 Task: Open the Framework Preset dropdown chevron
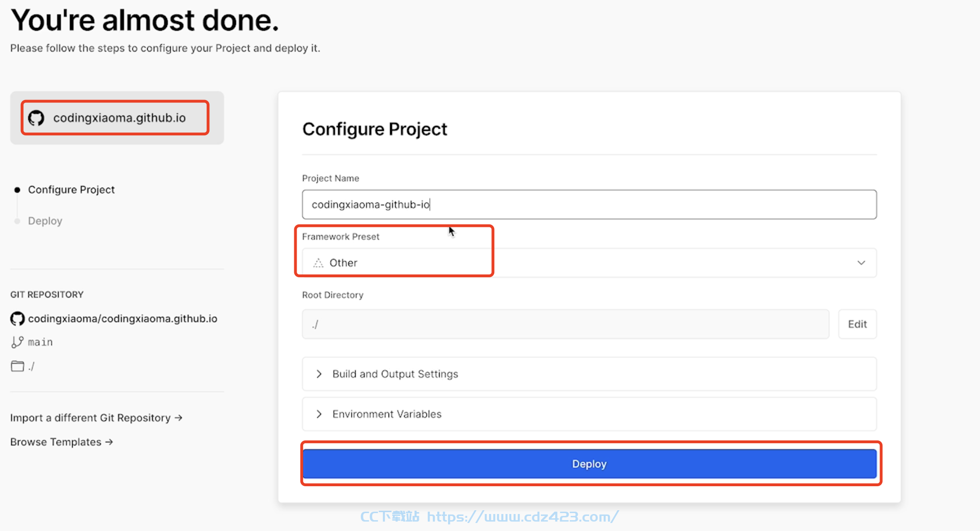coord(861,263)
